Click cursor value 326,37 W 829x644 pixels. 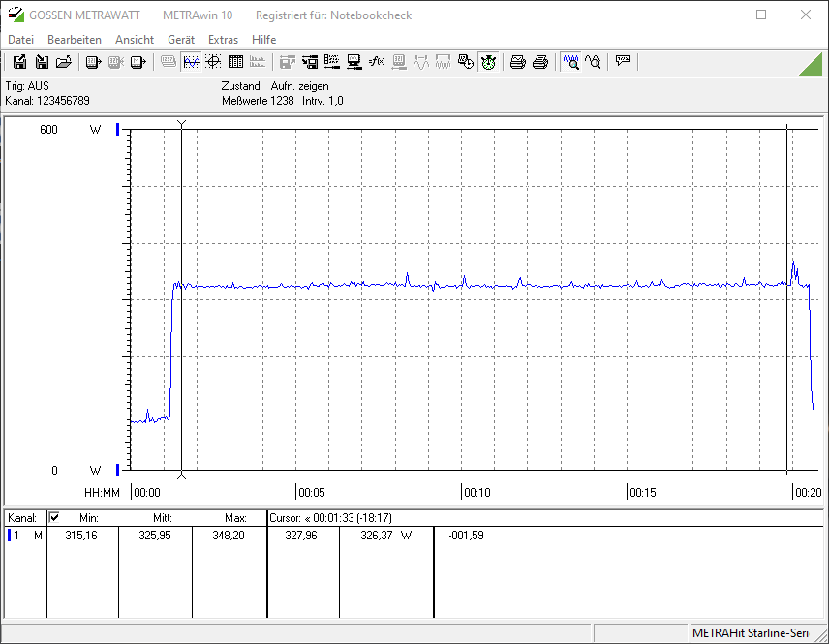[386, 536]
